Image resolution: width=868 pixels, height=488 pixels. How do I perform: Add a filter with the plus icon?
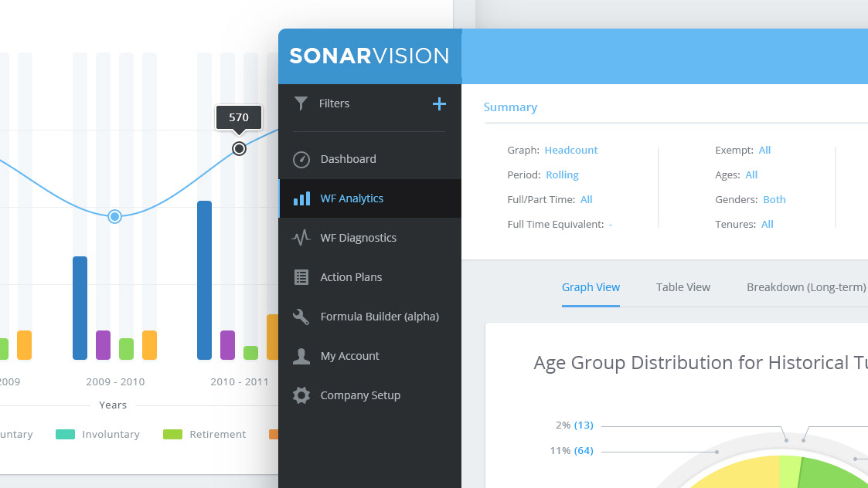[439, 103]
